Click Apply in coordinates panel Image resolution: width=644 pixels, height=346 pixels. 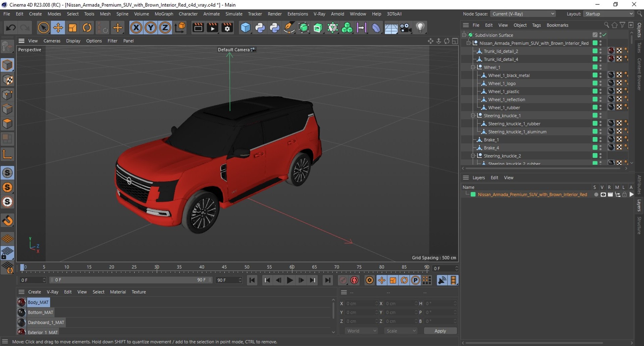pos(440,331)
